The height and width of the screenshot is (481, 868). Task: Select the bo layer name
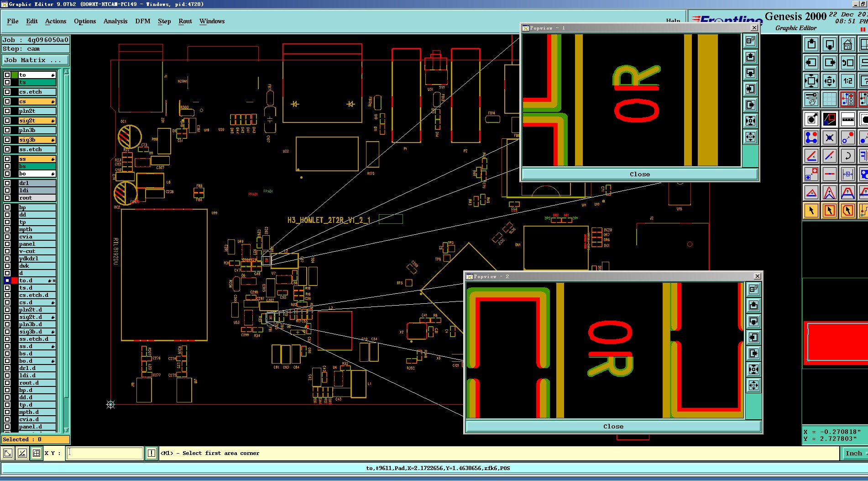coord(37,174)
